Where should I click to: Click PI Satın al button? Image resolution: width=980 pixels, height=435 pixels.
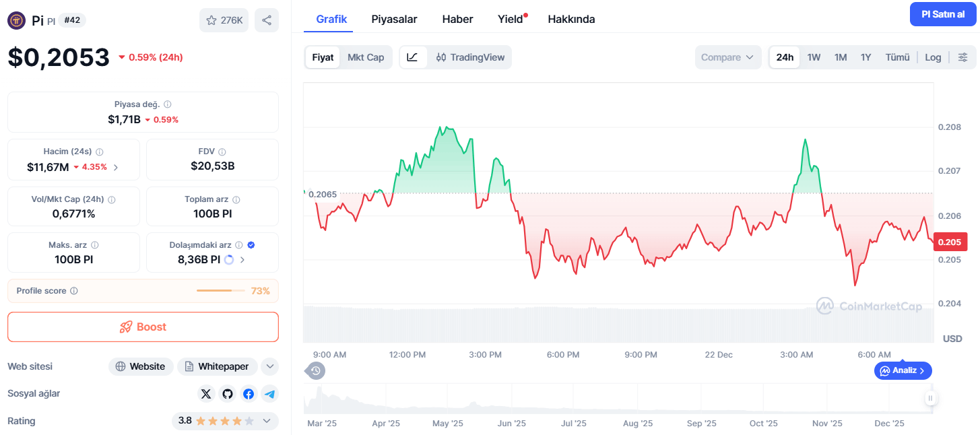tap(943, 14)
